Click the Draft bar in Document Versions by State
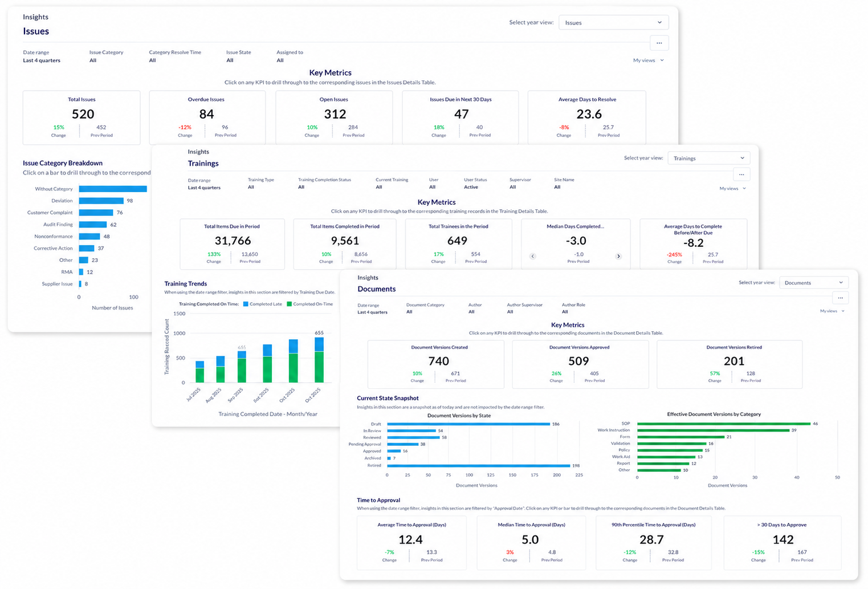This screenshot has height=589, width=868. (x=468, y=424)
